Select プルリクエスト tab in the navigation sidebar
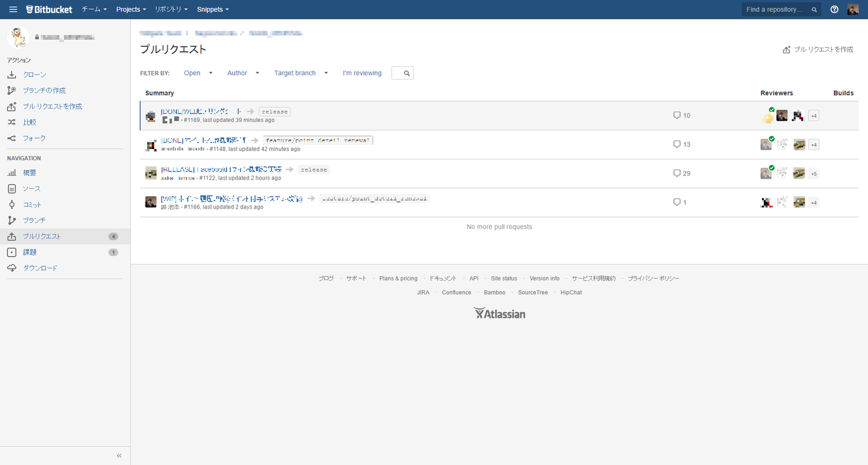Viewport: 868px width, 465px height. coord(65,236)
